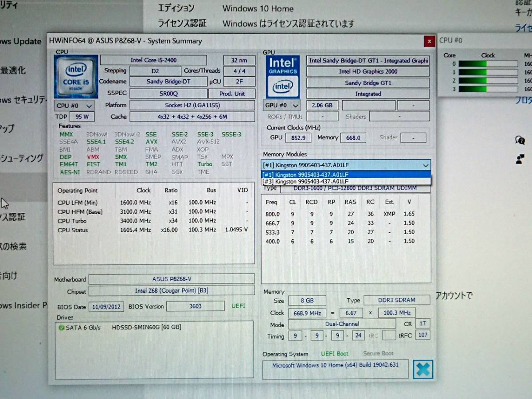Click the 32 nm process field
The width and height of the screenshot is (532, 399).
[x=239, y=60]
